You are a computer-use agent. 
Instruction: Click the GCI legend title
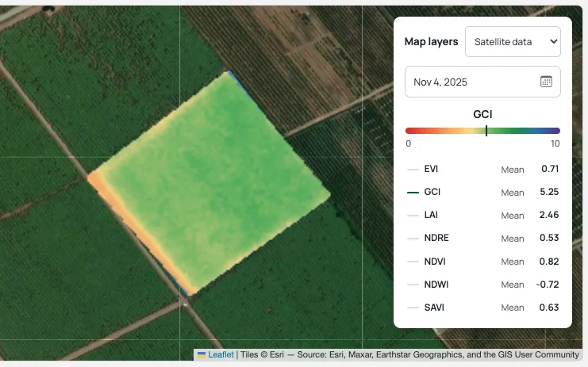482,114
